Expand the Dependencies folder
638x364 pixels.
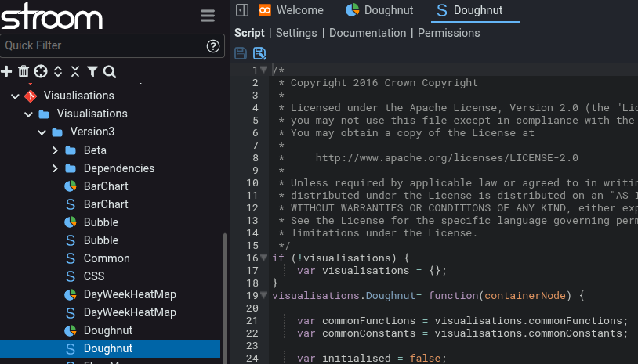(56, 168)
